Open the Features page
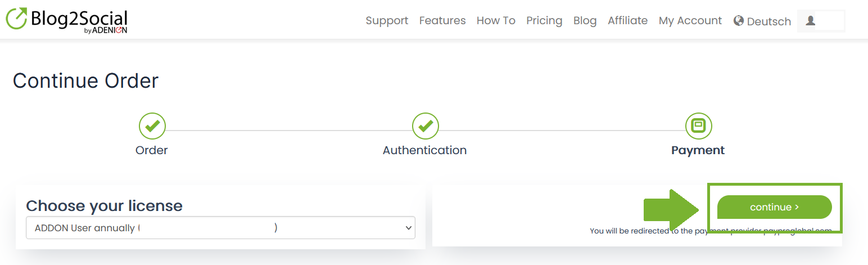This screenshot has width=868, height=265. point(442,21)
